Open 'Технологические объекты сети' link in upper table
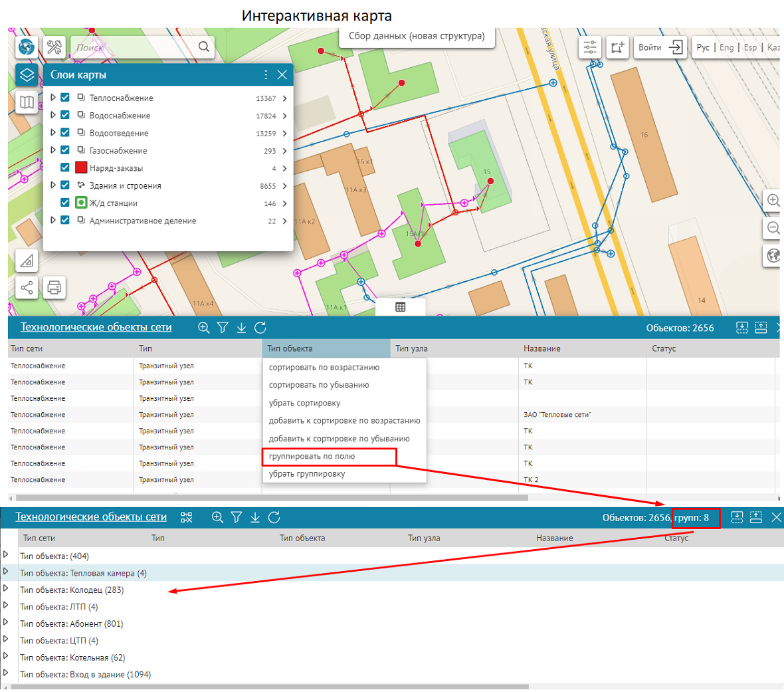The image size is (784, 692). [96, 328]
